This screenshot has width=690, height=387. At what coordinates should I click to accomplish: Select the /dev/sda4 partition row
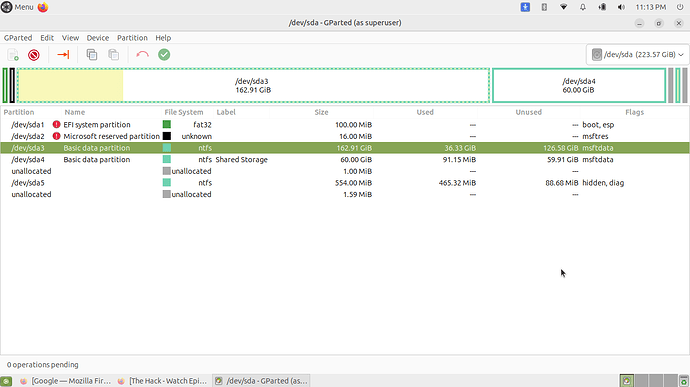[x=345, y=159]
